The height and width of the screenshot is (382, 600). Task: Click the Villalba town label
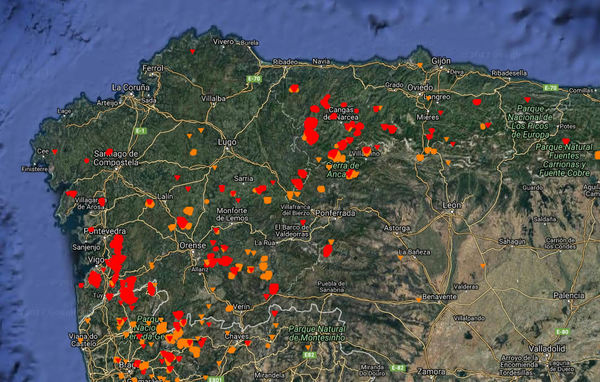214,98
